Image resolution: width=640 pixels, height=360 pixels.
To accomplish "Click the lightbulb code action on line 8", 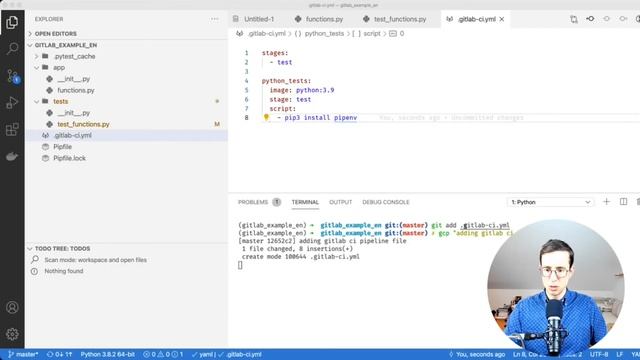I will [x=266, y=117].
